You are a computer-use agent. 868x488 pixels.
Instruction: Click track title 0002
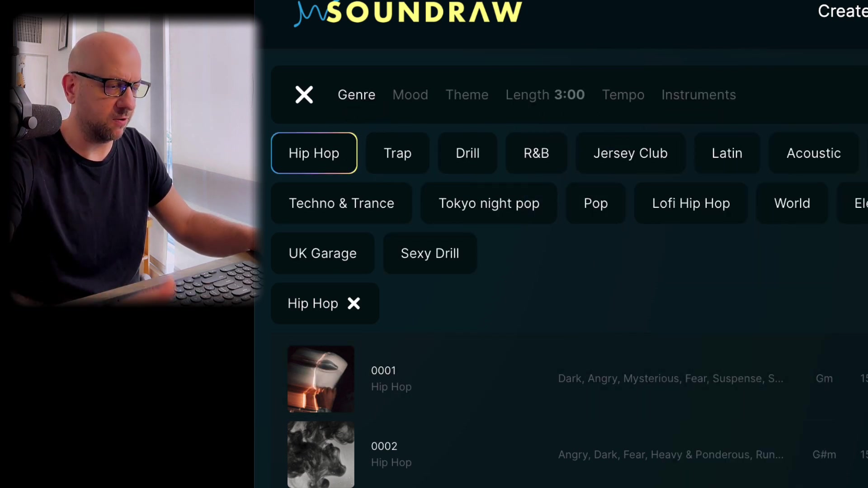[384, 446]
